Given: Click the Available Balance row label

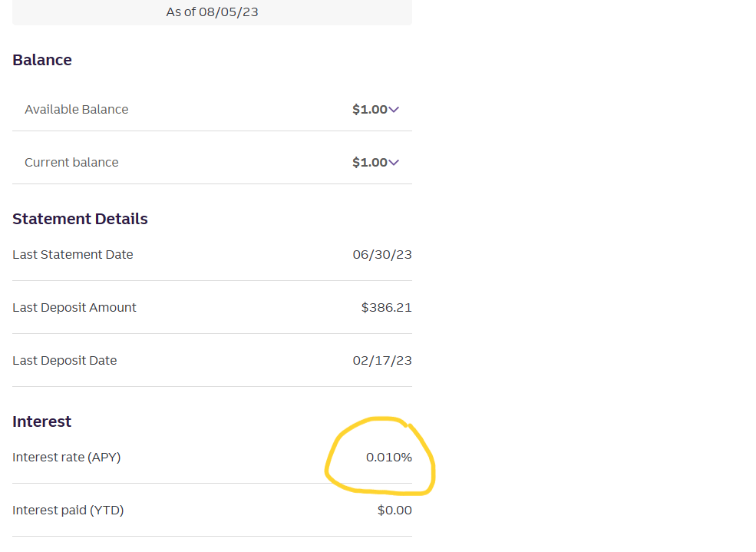Looking at the screenshot, I should [x=76, y=110].
